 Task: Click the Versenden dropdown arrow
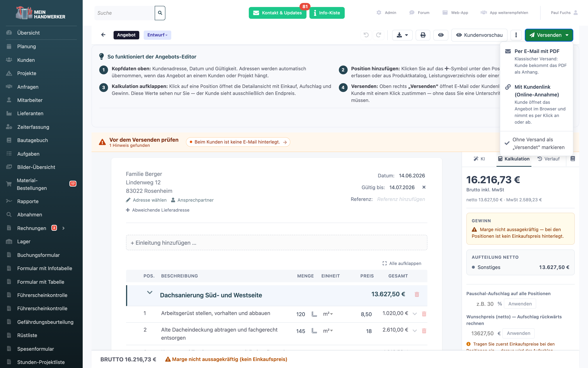567,35
